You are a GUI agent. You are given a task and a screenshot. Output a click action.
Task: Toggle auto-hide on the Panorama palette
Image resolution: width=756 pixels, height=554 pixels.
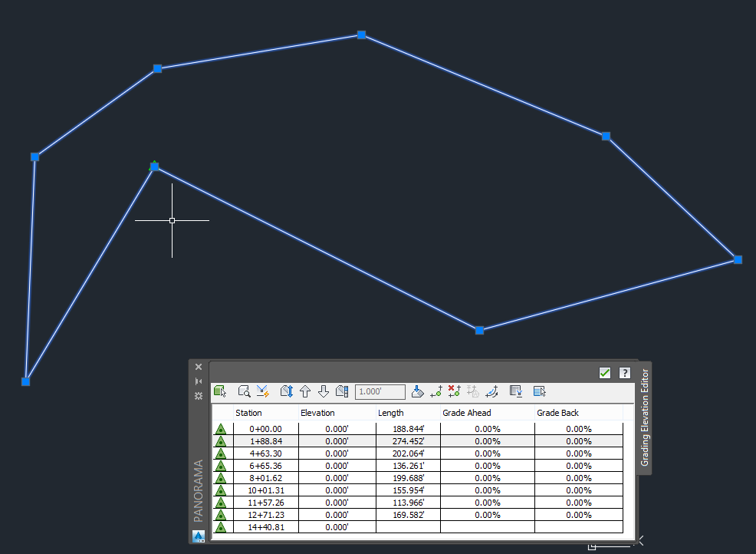(199, 381)
